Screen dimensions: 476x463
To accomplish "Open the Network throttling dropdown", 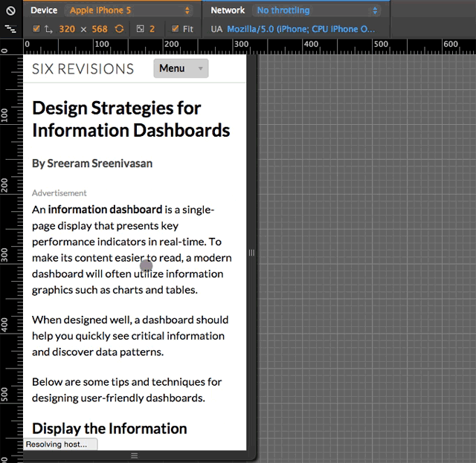I will 317,10.
